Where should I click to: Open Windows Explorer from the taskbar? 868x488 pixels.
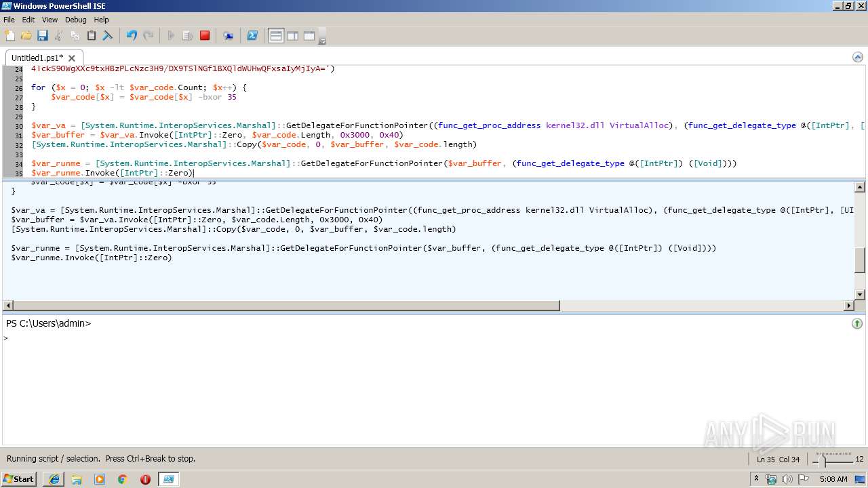click(77, 479)
